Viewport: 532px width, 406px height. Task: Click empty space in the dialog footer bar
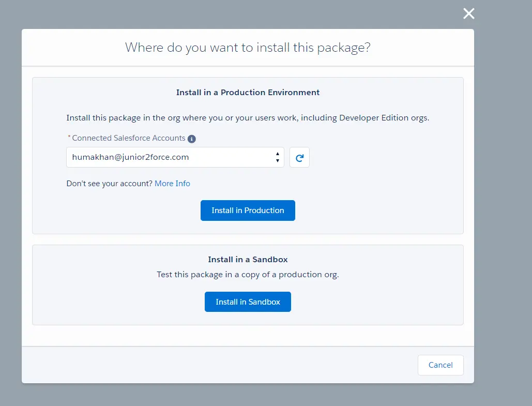[x=207, y=365]
